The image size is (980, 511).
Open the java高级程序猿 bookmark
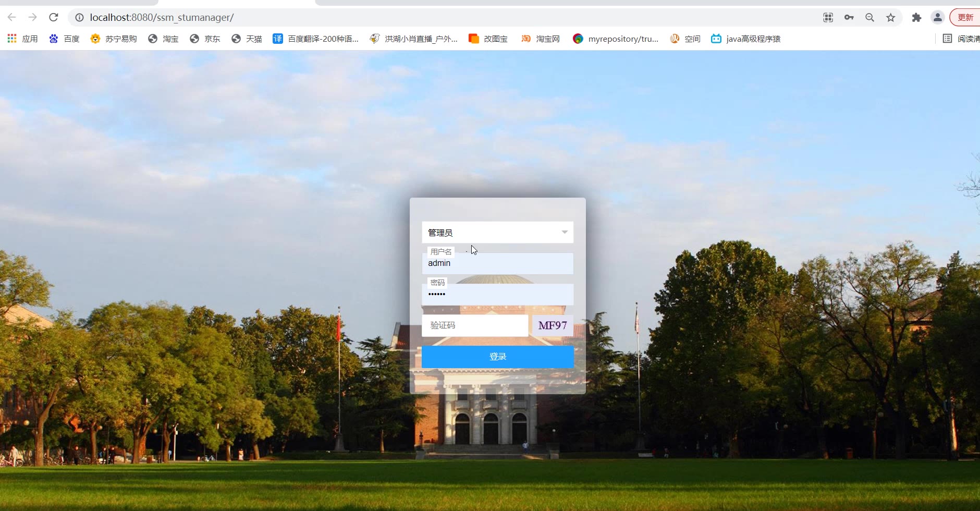click(x=745, y=39)
